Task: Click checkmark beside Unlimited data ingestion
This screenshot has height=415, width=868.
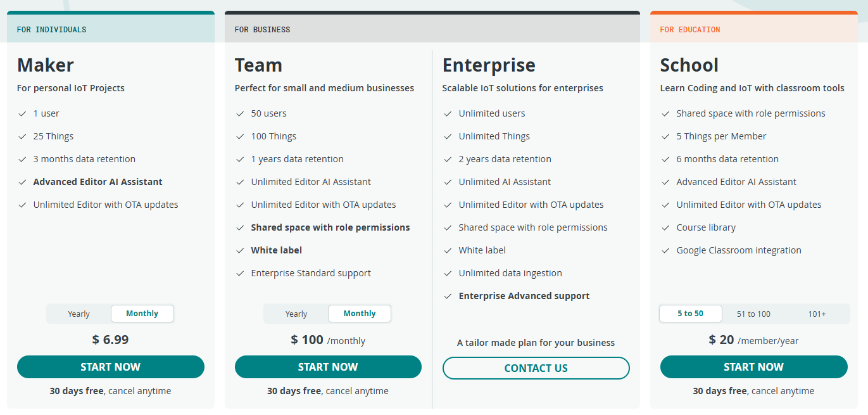Action: point(448,273)
